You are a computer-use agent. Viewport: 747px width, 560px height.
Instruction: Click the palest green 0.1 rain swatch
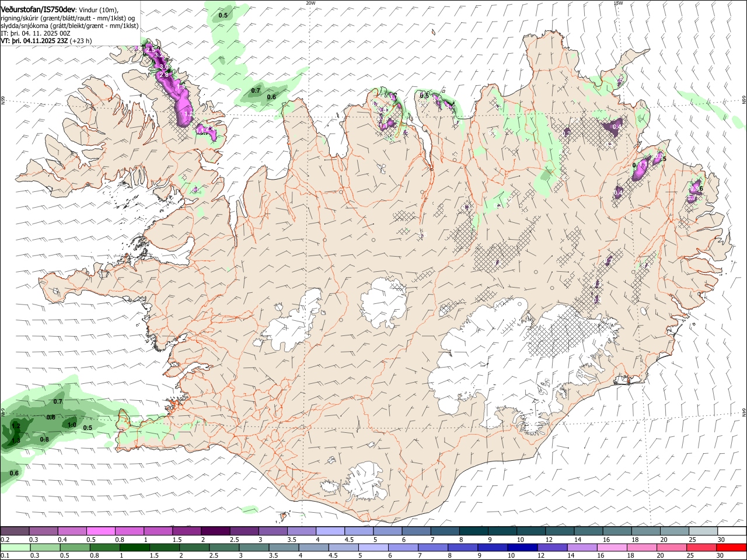pyautogui.click(x=16, y=547)
